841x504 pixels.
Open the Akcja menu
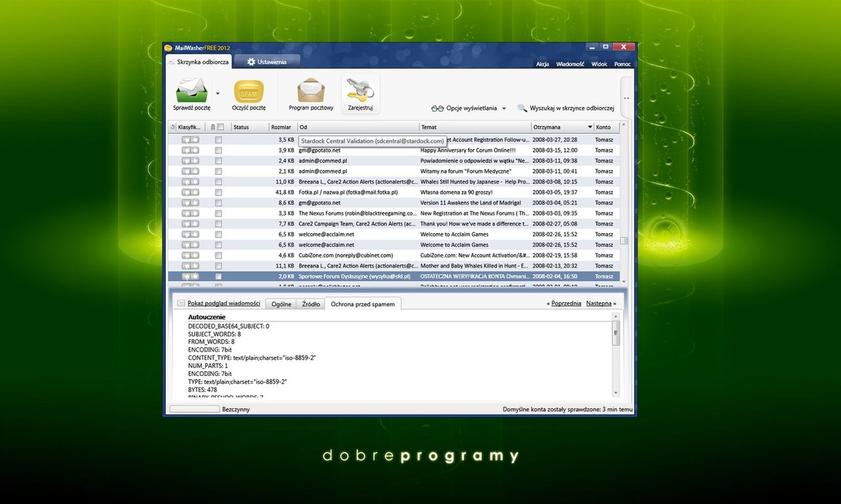pos(543,64)
